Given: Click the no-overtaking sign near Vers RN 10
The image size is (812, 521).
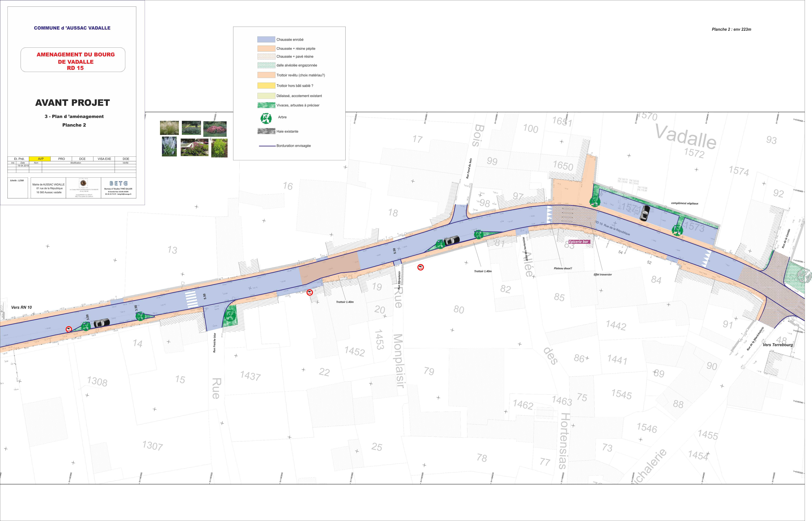Looking at the screenshot, I should tap(69, 329).
